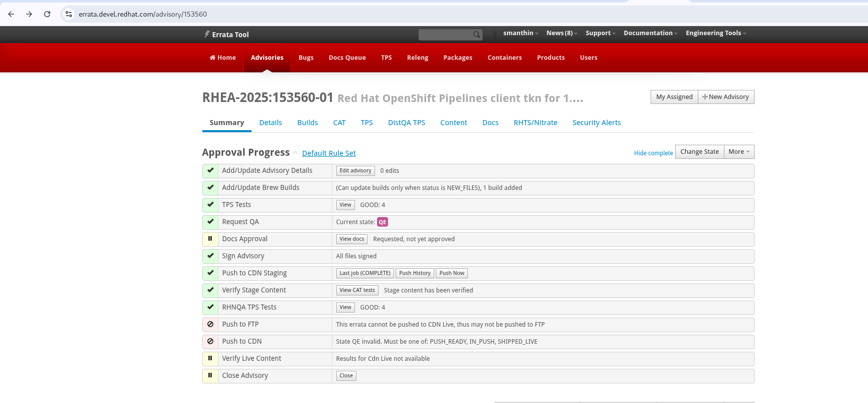
Task: Click pause icon beside Close Advisory
Action: click(210, 375)
